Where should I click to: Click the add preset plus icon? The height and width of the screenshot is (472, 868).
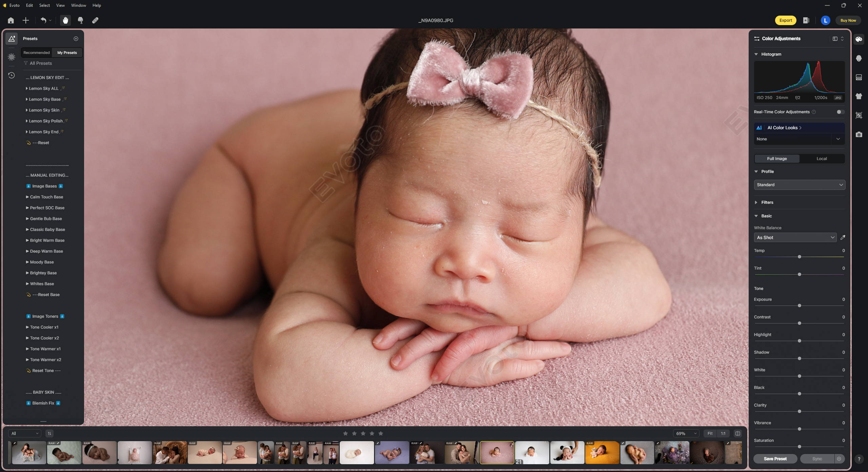pyautogui.click(x=76, y=39)
